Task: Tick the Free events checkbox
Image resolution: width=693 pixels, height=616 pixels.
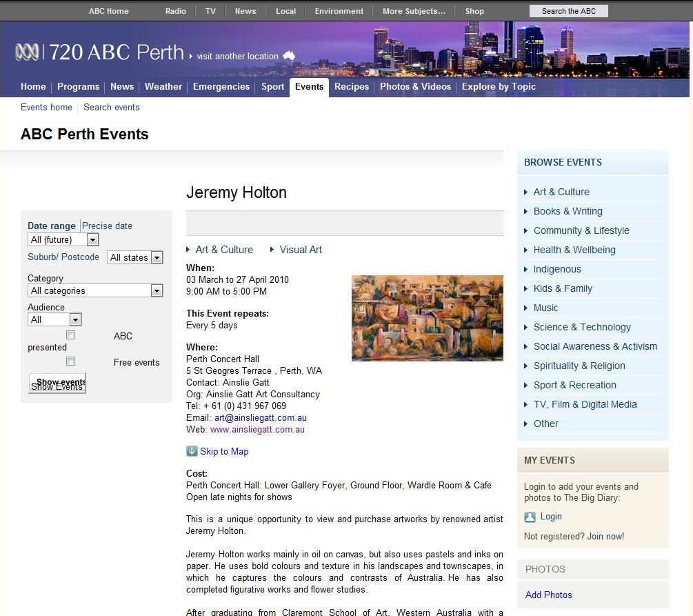Action: 71,361
